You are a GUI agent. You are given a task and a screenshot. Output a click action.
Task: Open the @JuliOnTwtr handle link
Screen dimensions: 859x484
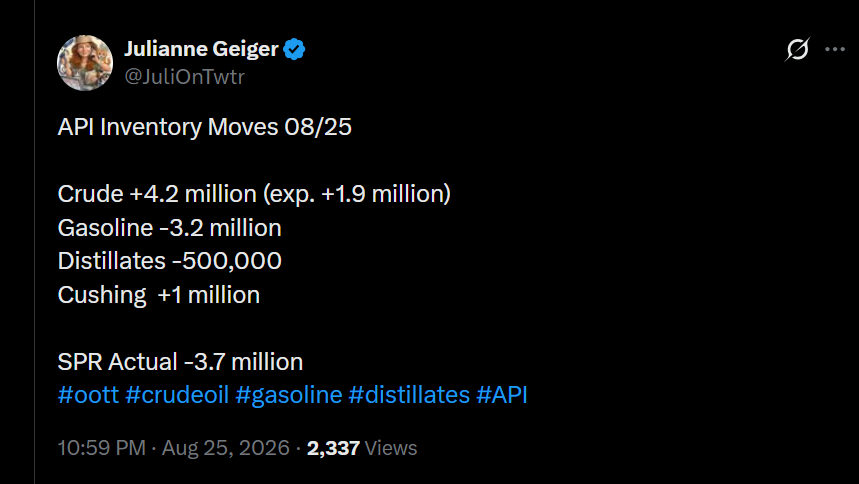[x=184, y=77]
